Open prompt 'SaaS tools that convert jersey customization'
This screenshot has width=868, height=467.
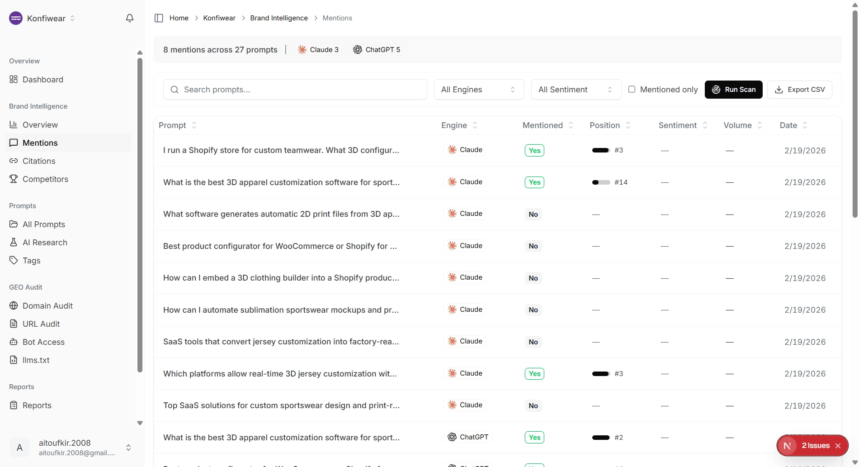click(x=281, y=342)
